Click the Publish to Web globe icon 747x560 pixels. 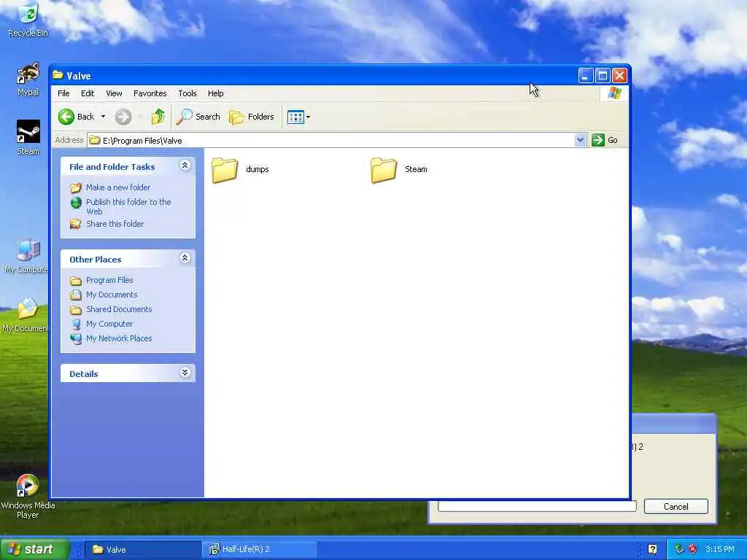click(x=76, y=203)
